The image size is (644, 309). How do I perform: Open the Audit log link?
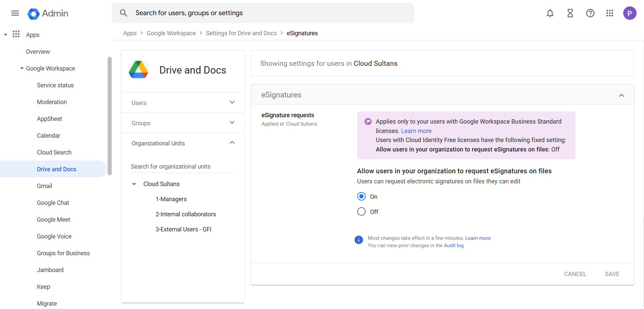click(453, 246)
